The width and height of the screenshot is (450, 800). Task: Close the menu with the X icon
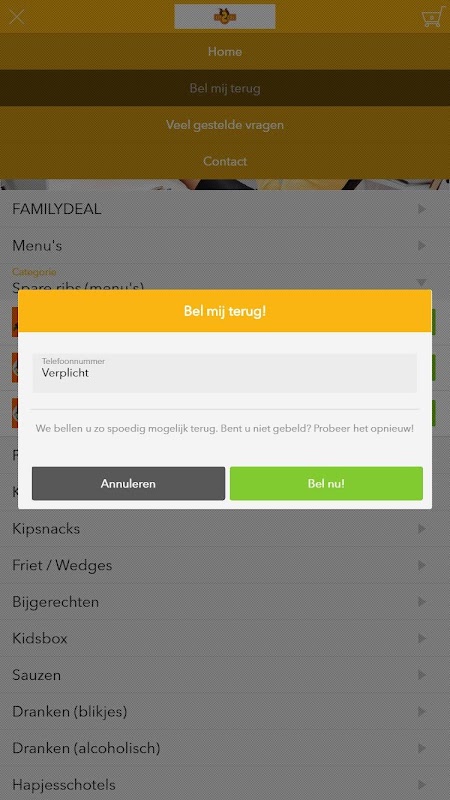coord(17,17)
